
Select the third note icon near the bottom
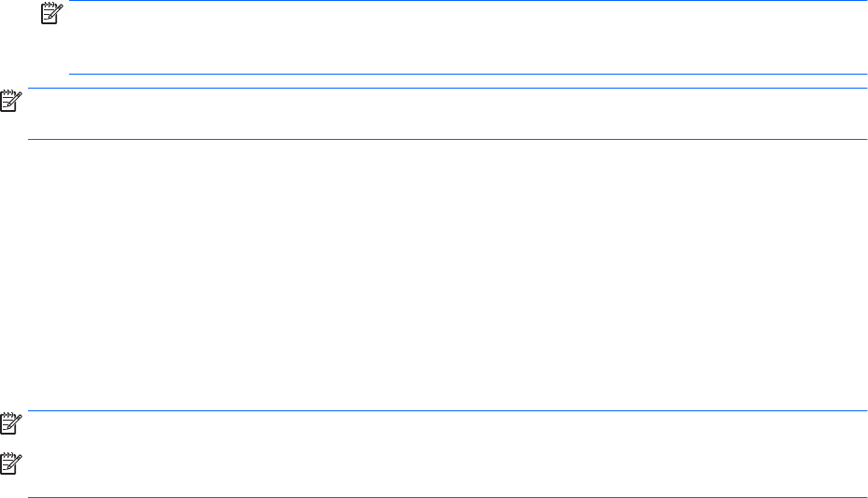pyautogui.click(x=11, y=425)
